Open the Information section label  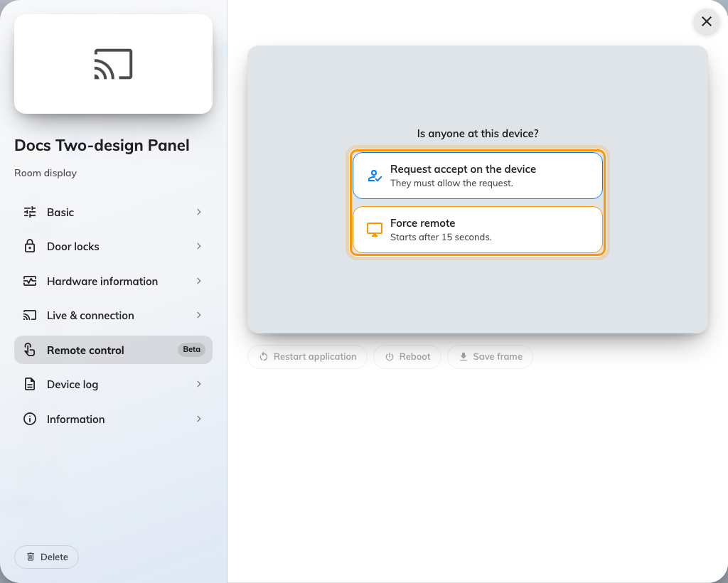pyautogui.click(x=75, y=419)
